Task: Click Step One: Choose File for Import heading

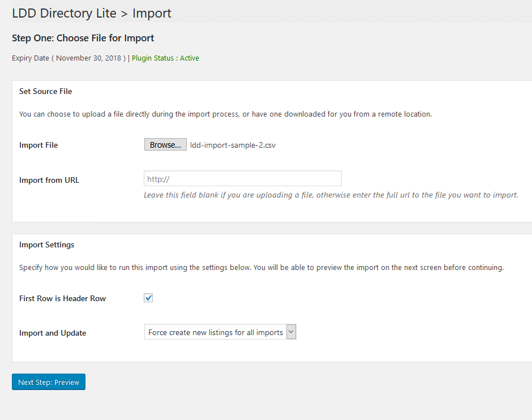Action: click(x=83, y=38)
